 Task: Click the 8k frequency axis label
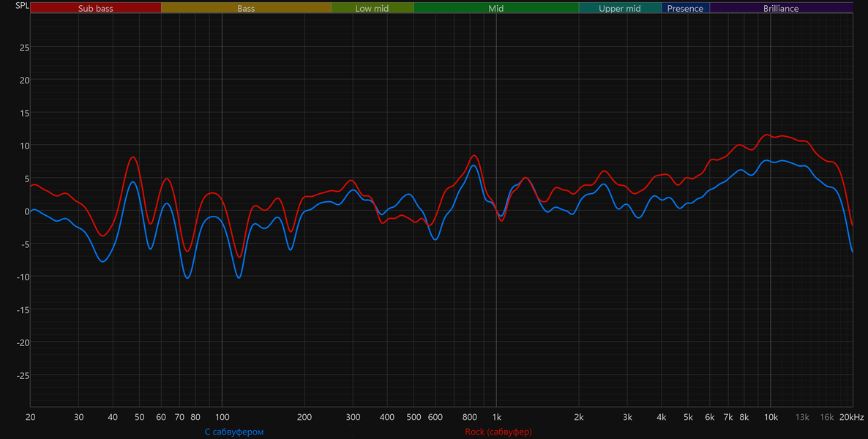744,417
